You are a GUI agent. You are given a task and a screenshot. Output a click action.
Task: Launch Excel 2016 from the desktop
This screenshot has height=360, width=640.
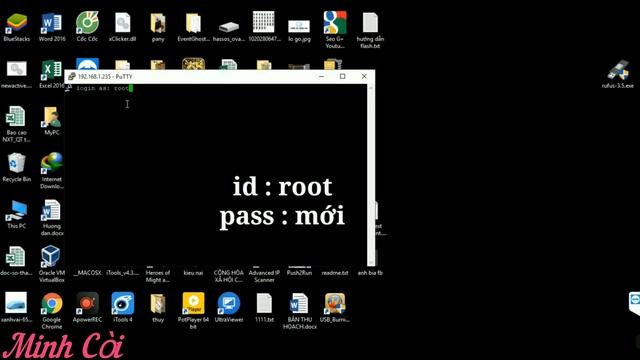pyautogui.click(x=52, y=74)
